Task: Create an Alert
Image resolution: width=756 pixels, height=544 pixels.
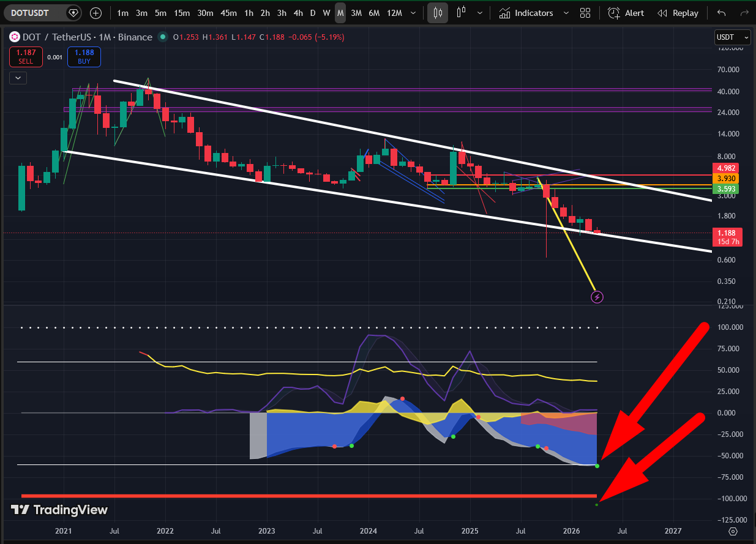Action: [x=626, y=13]
